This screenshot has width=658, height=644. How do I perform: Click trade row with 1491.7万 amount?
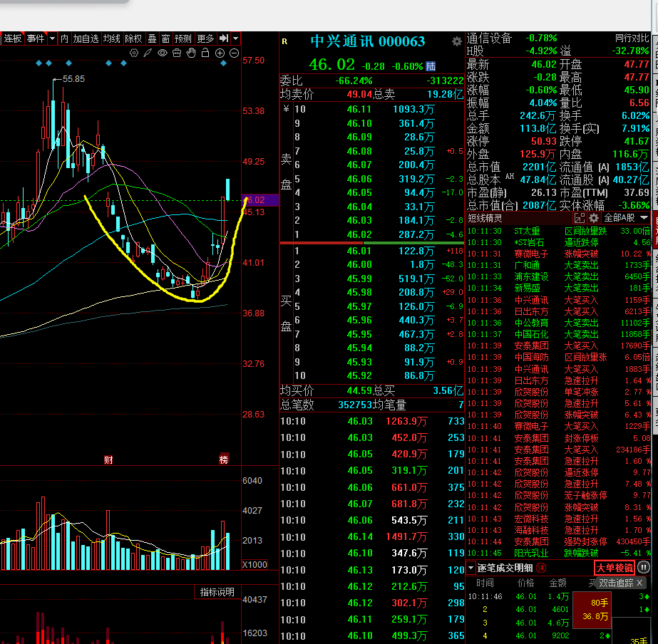click(372, 536)
